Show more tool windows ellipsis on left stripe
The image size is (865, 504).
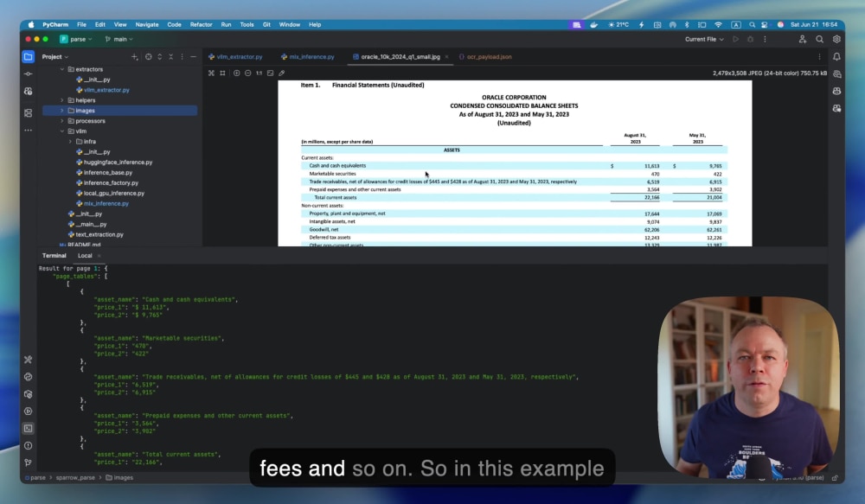pyautogui.click(x=29, y=131)
